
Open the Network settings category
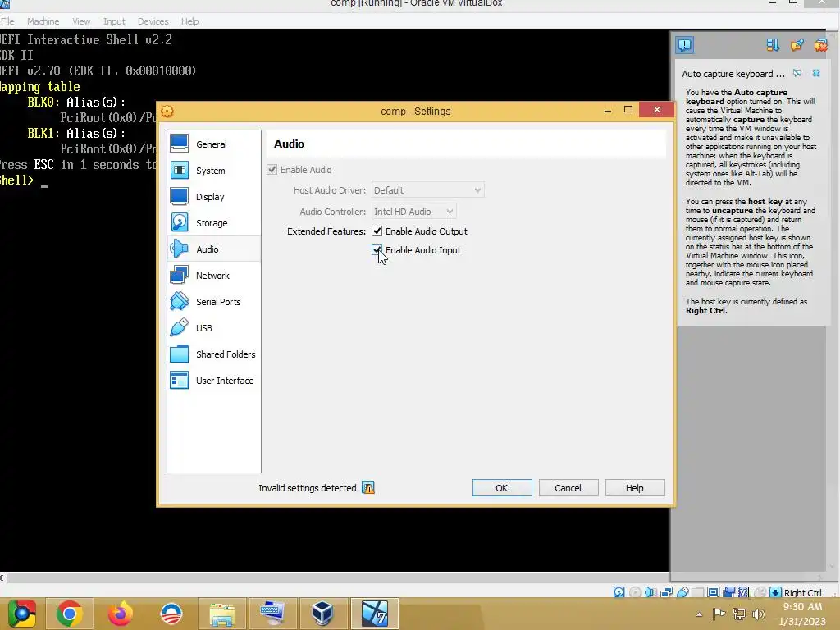(x=214, y=276)
